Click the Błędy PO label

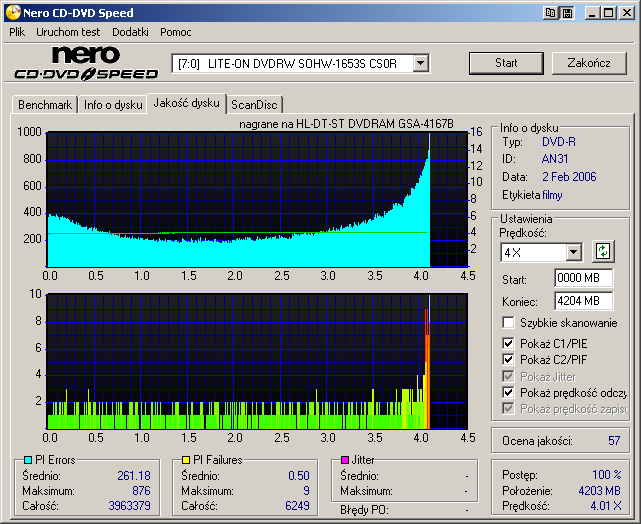point(364,510)
